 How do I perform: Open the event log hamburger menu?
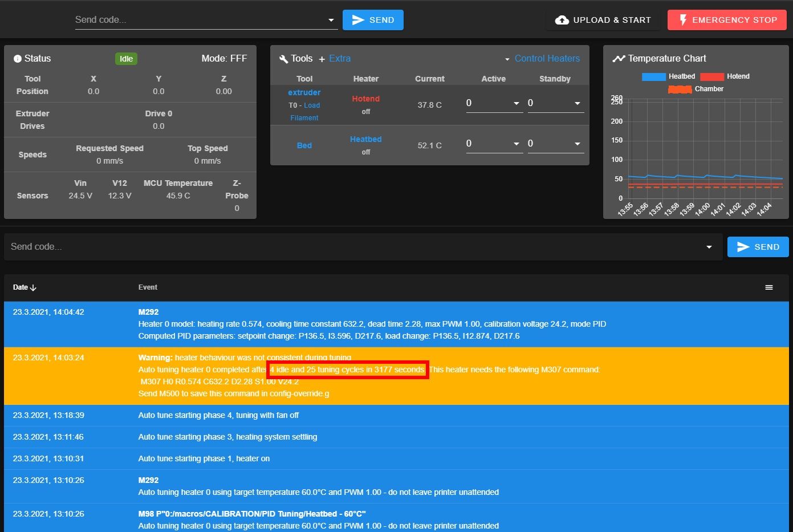pyautogui.click(x=769, y=287)
